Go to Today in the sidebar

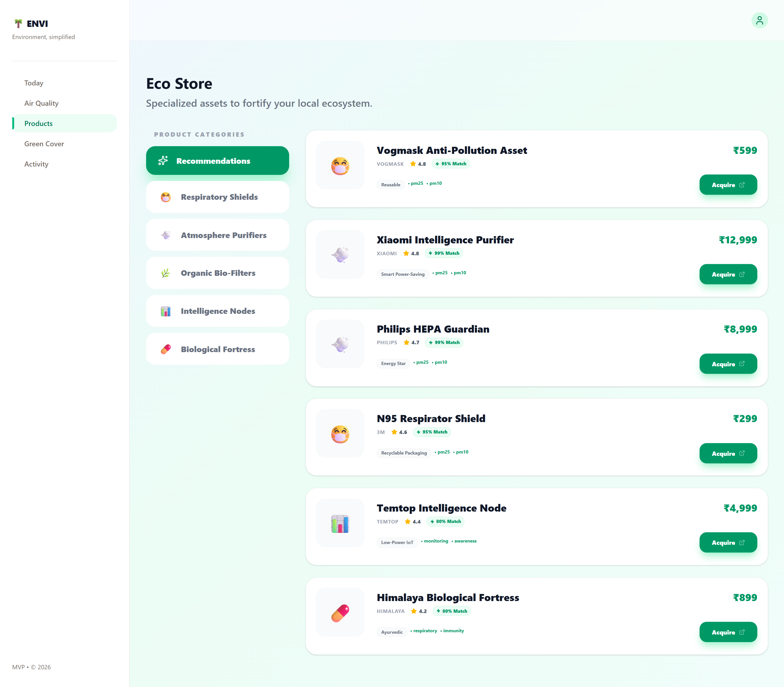tap(34, 83)
